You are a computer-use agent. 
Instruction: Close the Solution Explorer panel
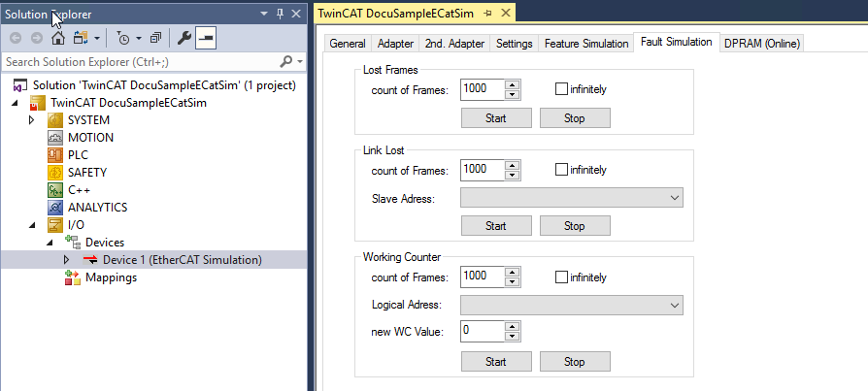coord(296,15)
